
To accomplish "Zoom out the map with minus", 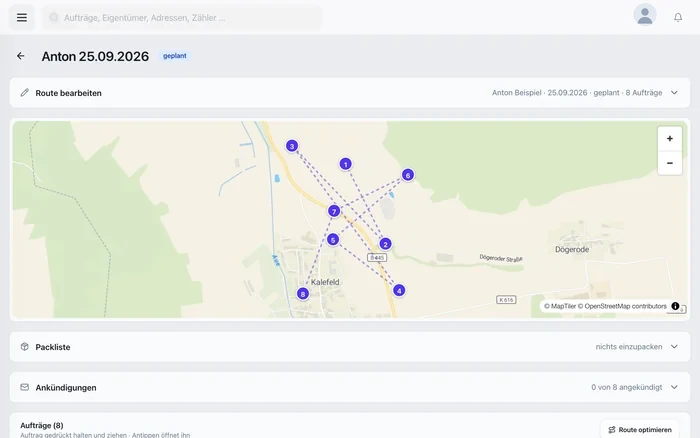I will click(x=670, y=163).
